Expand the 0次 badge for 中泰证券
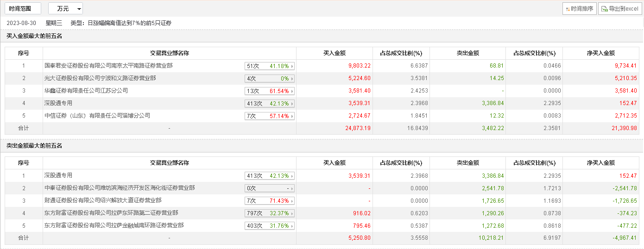Viewport: 644px width, 249px height. [x=270, y=188]
